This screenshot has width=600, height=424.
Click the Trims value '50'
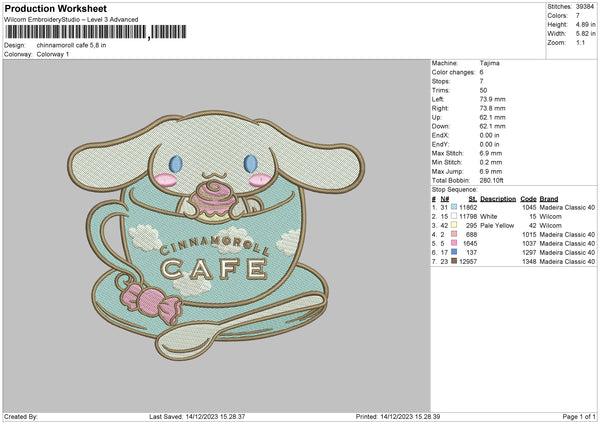(483, 90)
